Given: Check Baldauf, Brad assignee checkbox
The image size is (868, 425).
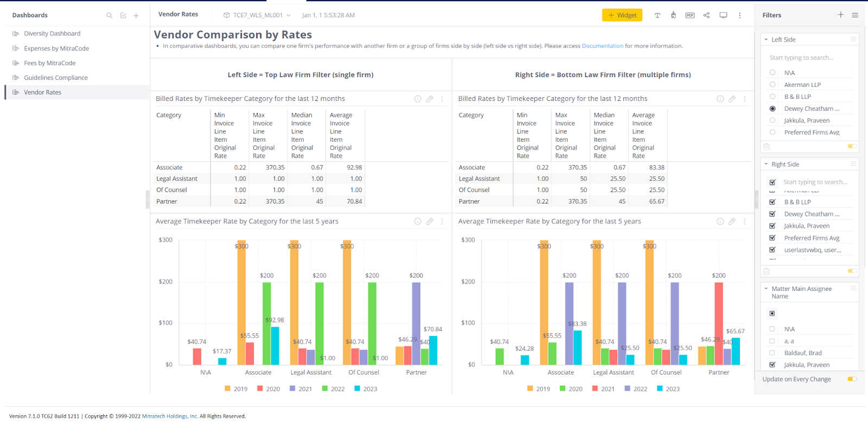Looking at the screenshot, I should click(x=772, y=353).
